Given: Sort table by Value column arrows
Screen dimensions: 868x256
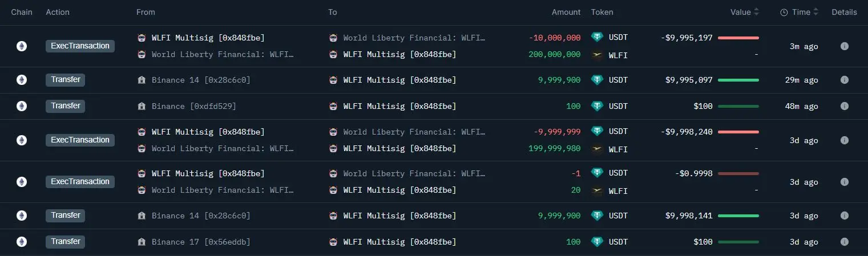Looking at the screenshot, I should (x=757, y=12).
